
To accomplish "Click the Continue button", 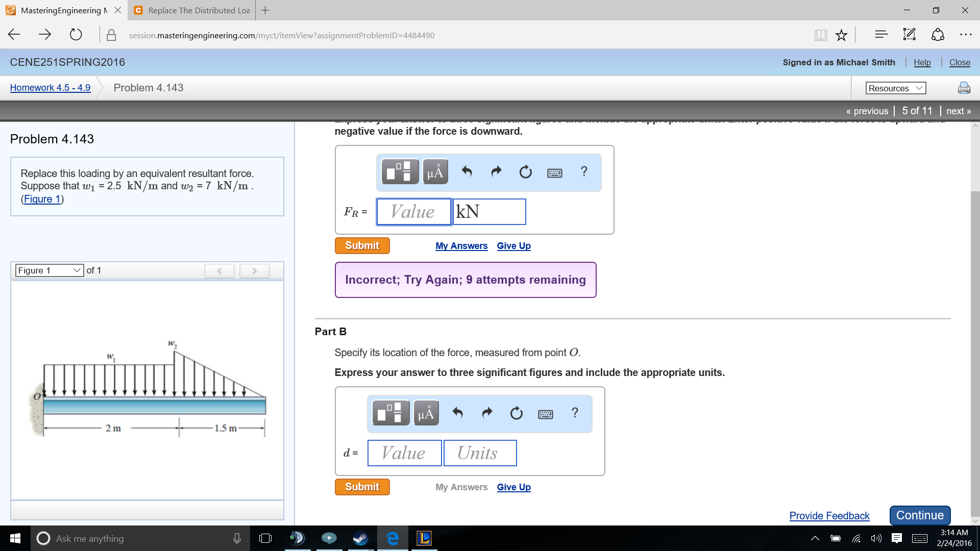I will (x=920, y=515).
